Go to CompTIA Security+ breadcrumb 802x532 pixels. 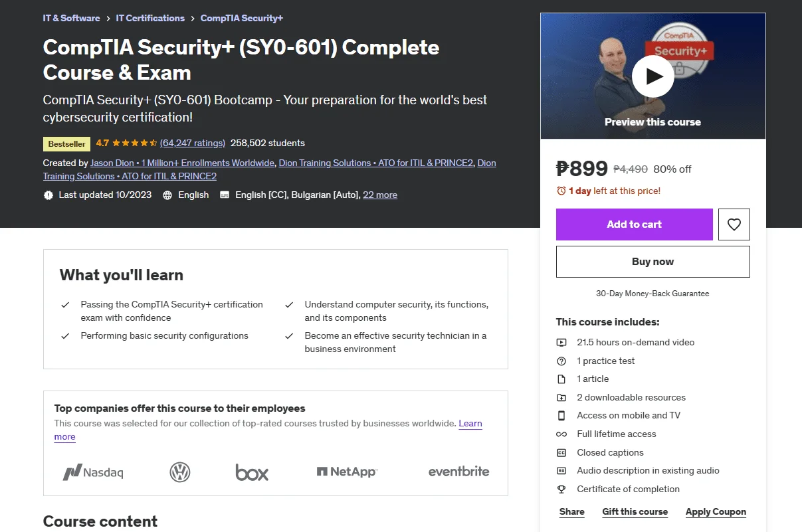click(x=242, y=18)
